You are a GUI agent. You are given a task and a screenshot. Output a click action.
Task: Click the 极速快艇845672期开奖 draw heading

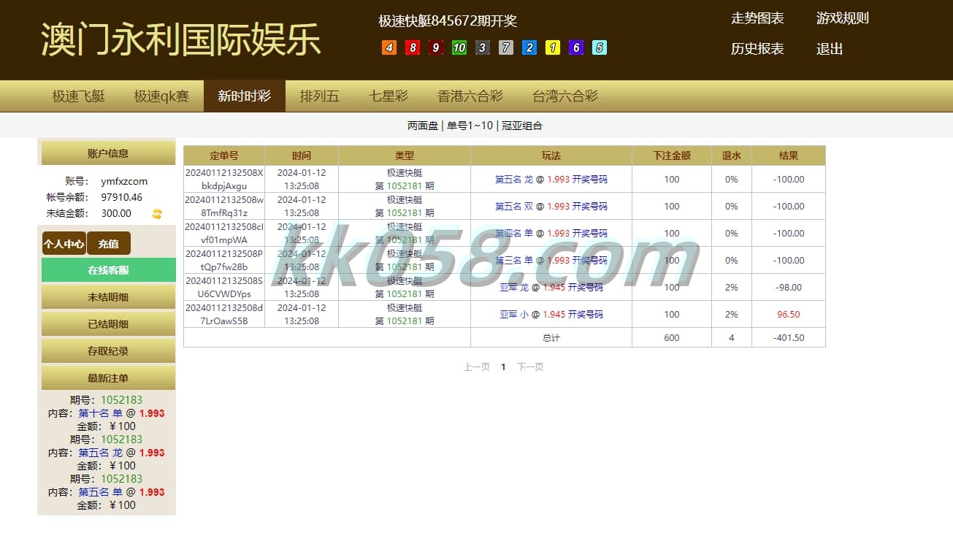(448, 21)
